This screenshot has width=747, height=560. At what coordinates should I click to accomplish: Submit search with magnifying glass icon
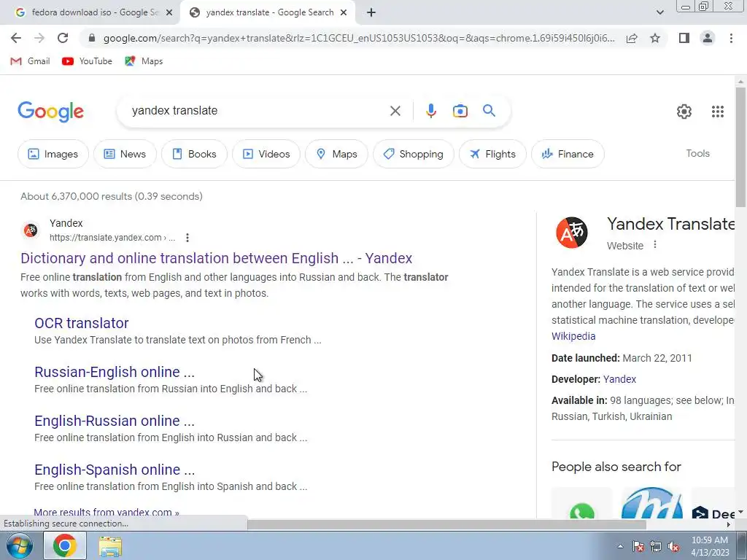[489, 111]
